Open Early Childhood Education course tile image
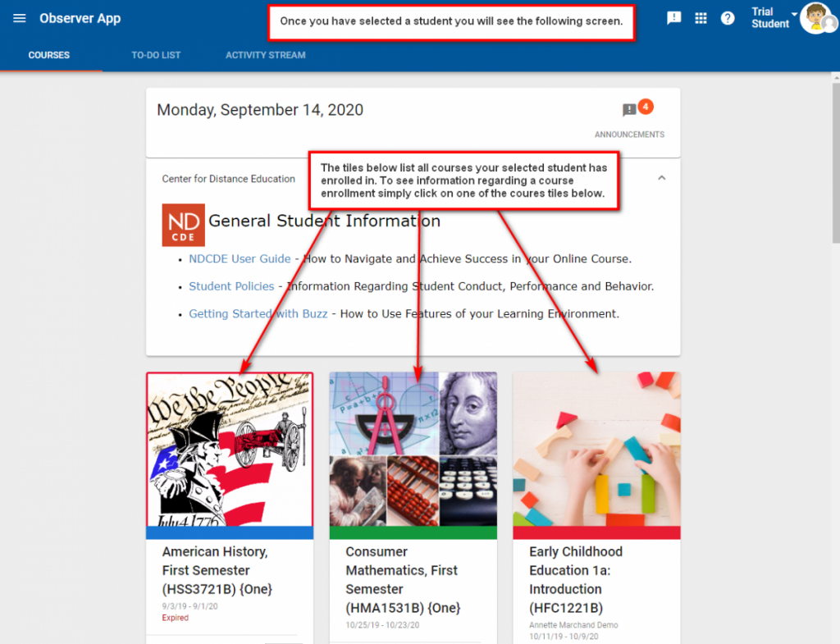 tap(597, 450)
